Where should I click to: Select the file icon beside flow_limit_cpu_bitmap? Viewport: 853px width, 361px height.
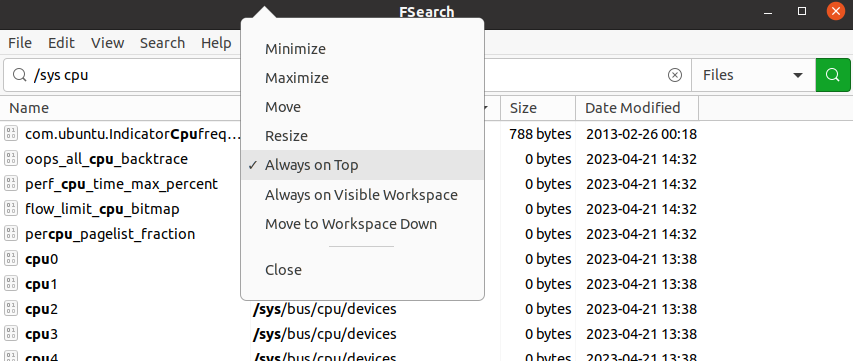click(x=10, y=209)
